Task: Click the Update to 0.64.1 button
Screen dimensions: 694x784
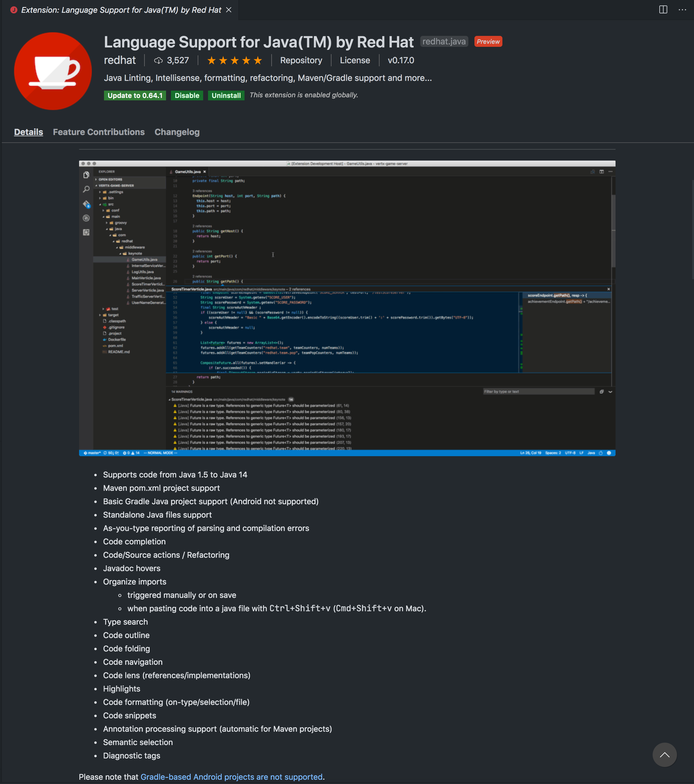Action: point(135,95)
